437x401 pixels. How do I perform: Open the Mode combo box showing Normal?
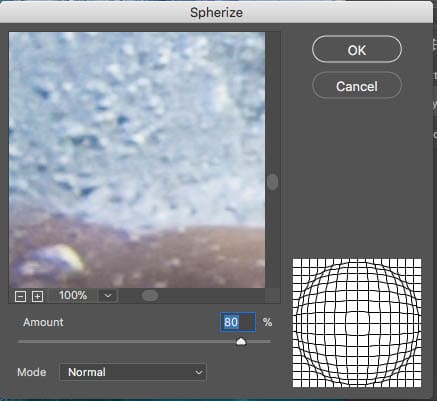click(x=133, y=372)
